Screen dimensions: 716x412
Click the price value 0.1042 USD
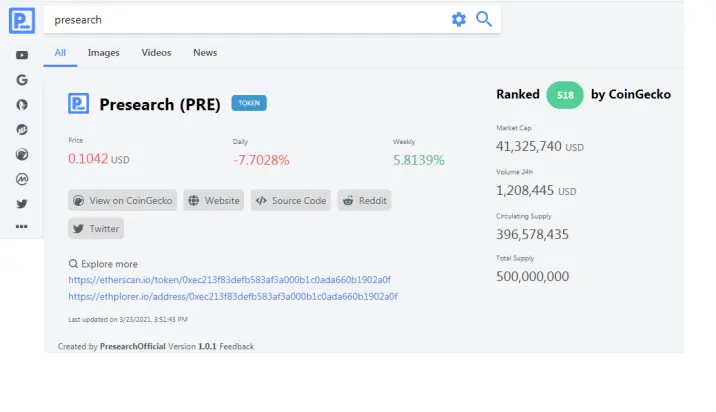pos(99,159)
